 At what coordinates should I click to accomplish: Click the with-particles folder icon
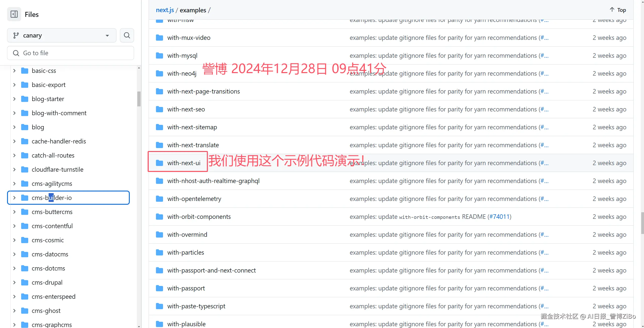tap(159, 253)
